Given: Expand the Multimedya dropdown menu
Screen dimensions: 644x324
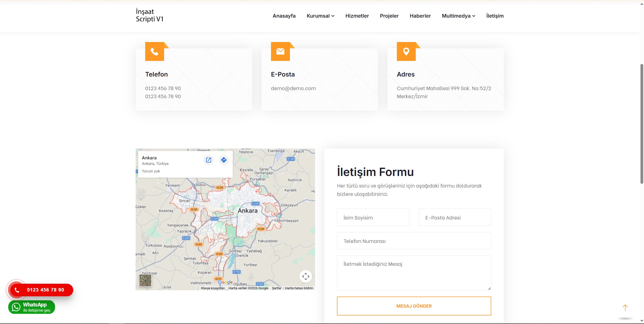Looking at the screenshot, I should (x=458, y=16).
